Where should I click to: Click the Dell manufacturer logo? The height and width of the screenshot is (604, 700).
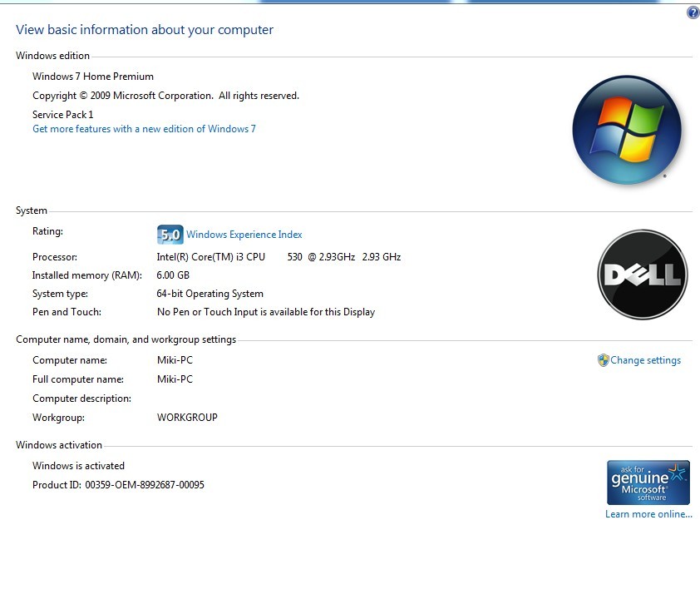tap(642, 275)
